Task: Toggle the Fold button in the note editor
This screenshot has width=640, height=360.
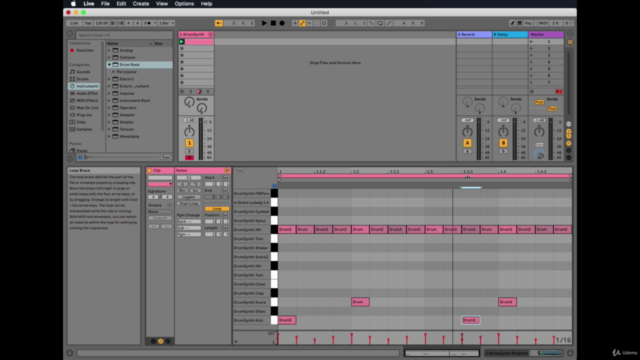Action: click(239, 171)
